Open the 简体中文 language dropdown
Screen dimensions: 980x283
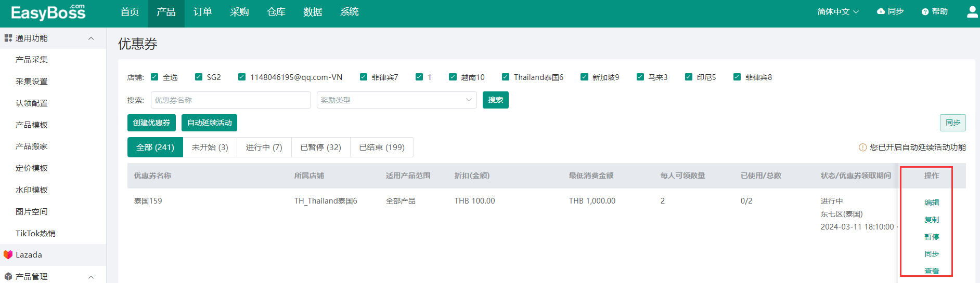[x=837, y=12]
